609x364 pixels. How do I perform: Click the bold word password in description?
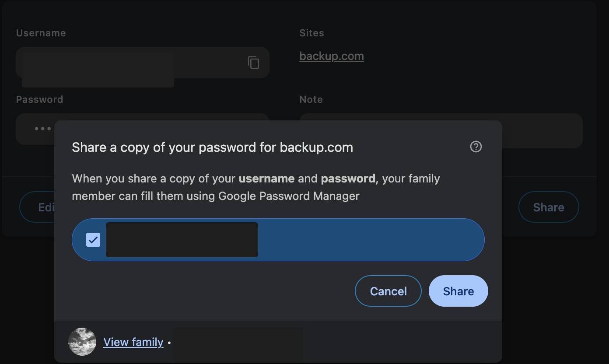tap(348, 178)
